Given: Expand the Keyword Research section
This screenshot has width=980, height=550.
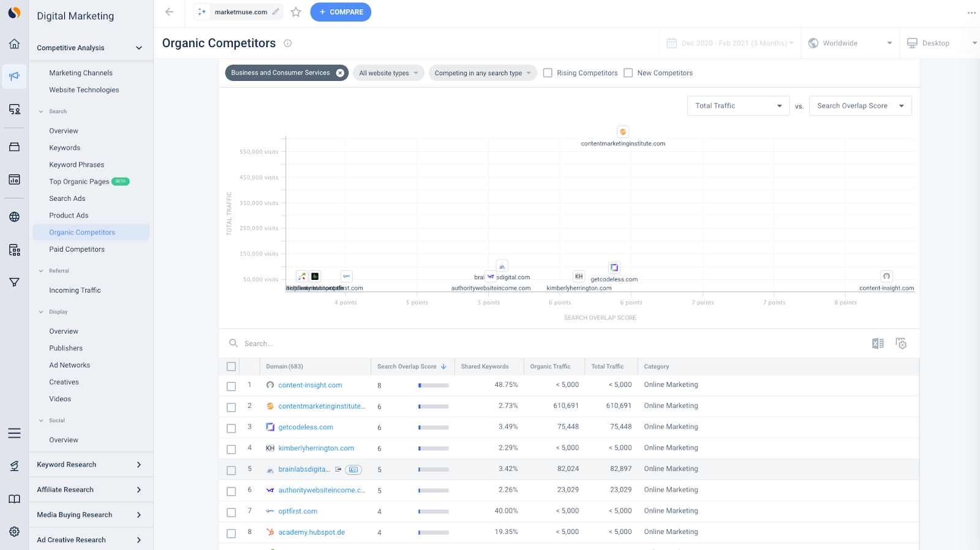Looking at the screenshot, I should 91,464.
